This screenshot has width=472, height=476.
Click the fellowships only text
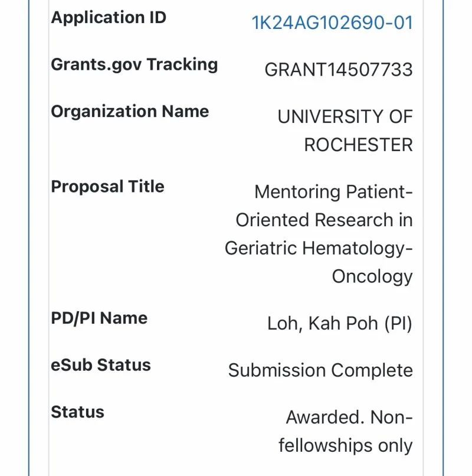tap(346, 446)
